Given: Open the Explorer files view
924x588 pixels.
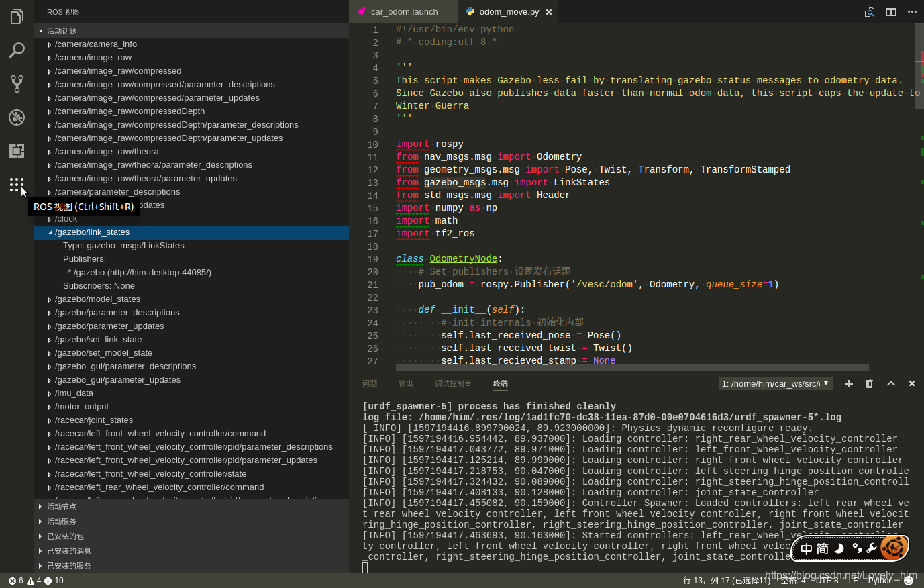Looking at the screenshot, I should pos(17,16).
